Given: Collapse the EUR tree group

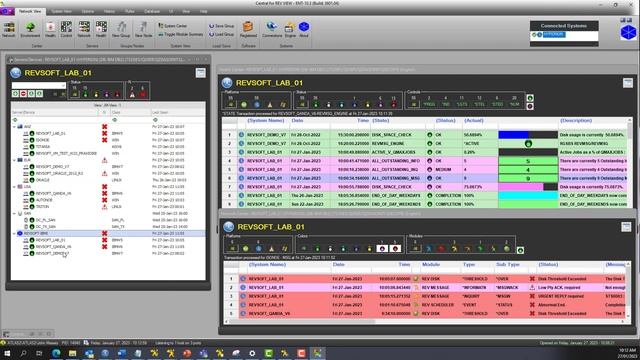Looking at the screenshot, I should [x=14, y=160].
